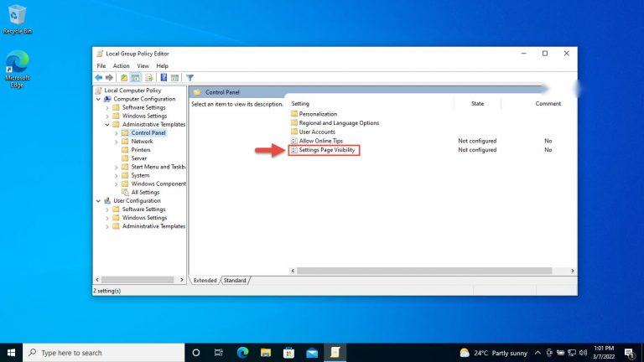Click Group Policy Editor taskbar icon

(335, 353)
